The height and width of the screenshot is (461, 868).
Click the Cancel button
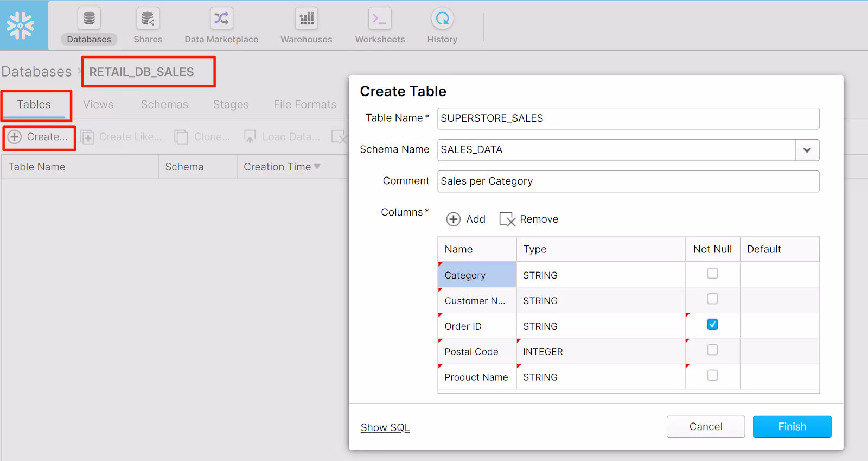point(706,427)
